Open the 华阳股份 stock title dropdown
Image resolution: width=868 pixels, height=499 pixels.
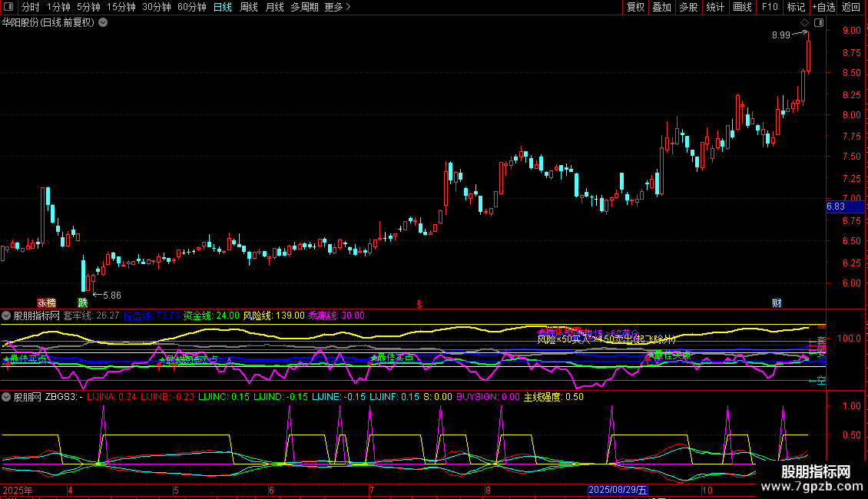(103, 22)
